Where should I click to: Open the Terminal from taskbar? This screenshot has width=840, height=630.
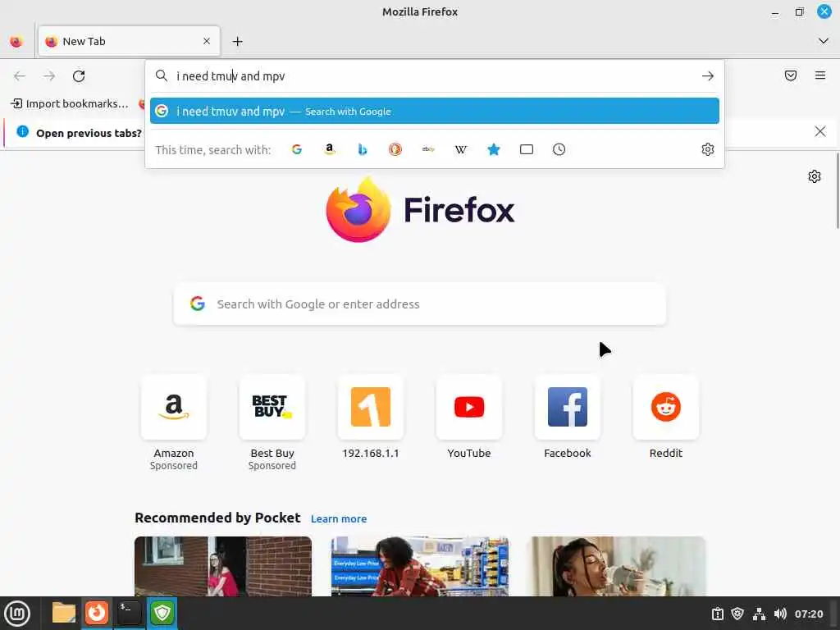click(x=130, y=614)
